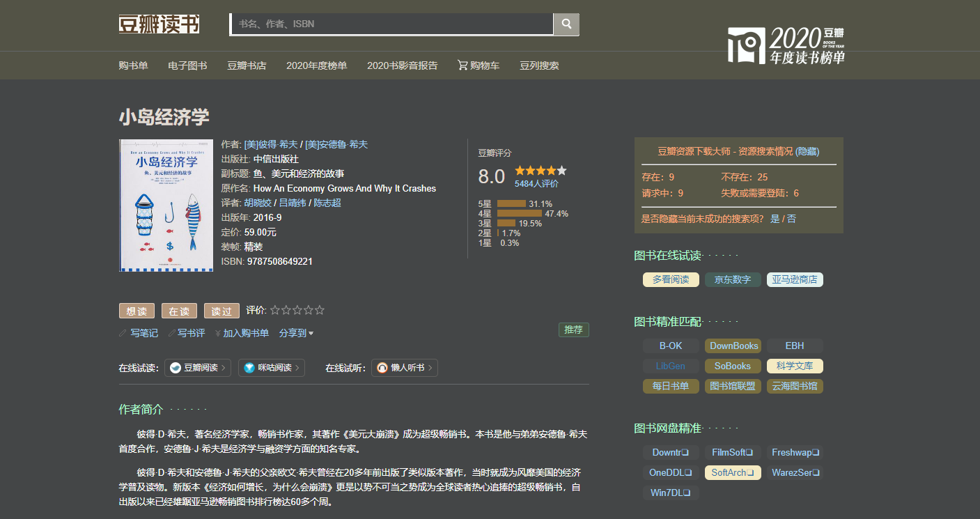
Task: Click the pencil icon beside 写书评
Action: [x=172, y=333]
